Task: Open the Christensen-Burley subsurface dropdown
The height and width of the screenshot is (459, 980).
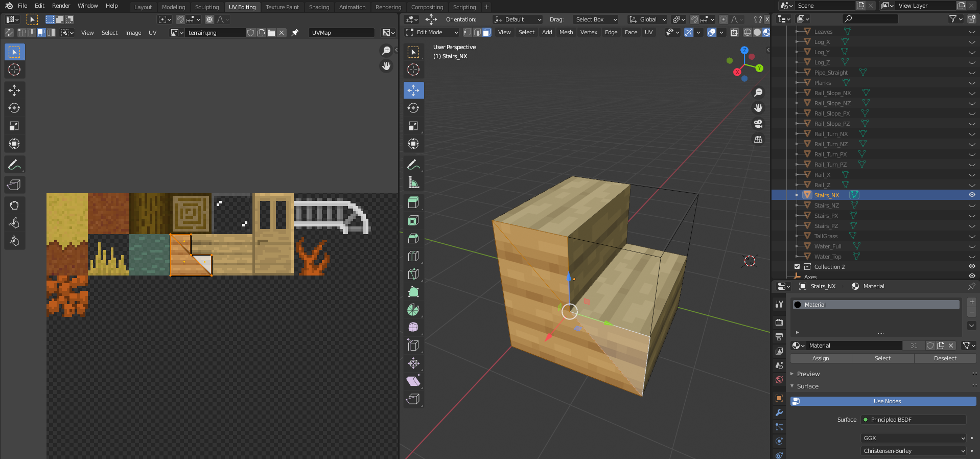Action: (914, 451)
